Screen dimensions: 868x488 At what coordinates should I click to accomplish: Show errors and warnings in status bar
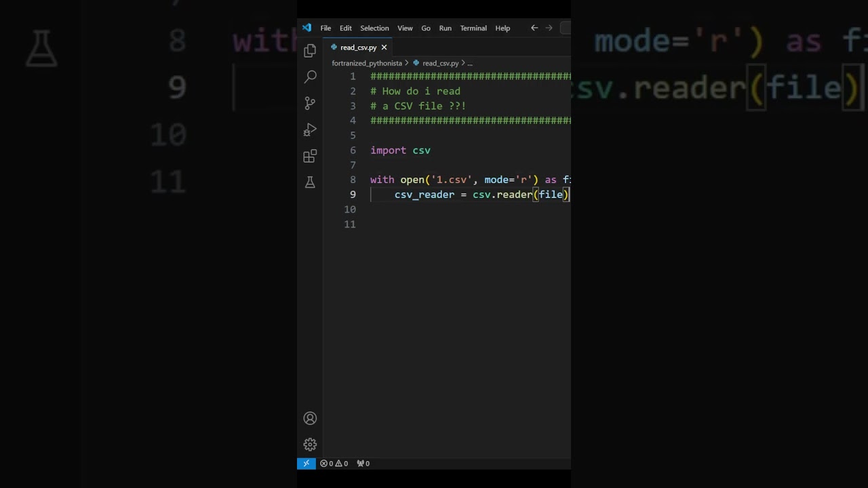coord(334,464)
